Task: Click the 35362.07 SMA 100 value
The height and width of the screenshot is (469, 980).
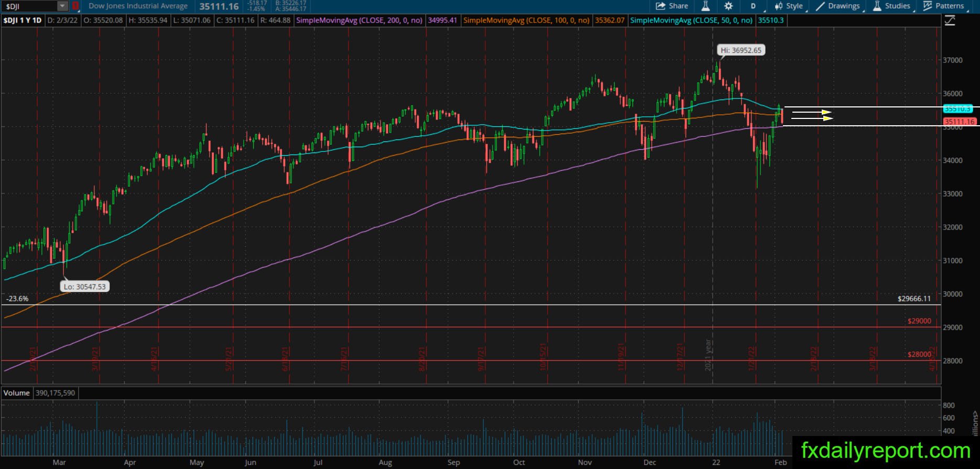Action: pyautogui.click(x=609, y=20)
